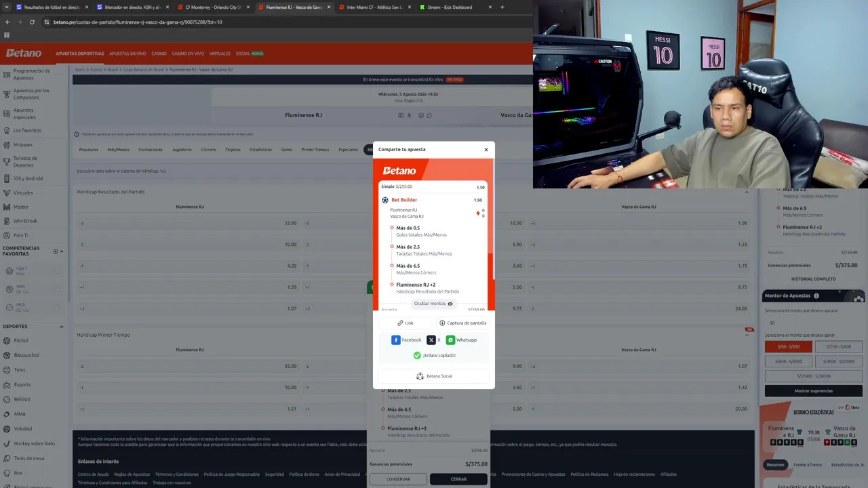Screen dimensions: 868x488
Task: Open Master in the sidebar
Action: pyautogui.click(x=21, y=207)
